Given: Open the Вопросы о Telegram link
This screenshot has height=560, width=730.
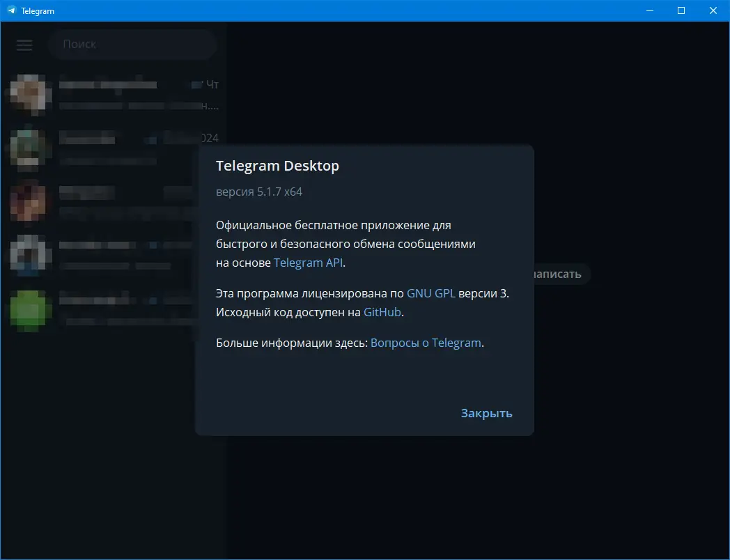Looking at the screenshot, I should pyautogui.click(x=426, y=343).
